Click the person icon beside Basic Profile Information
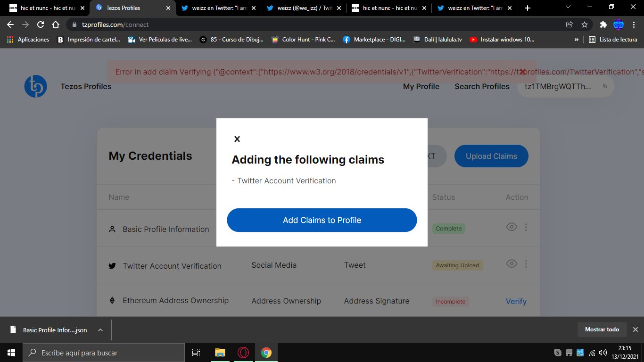This screenshot has height=362, width=644. tap(112, 229)
